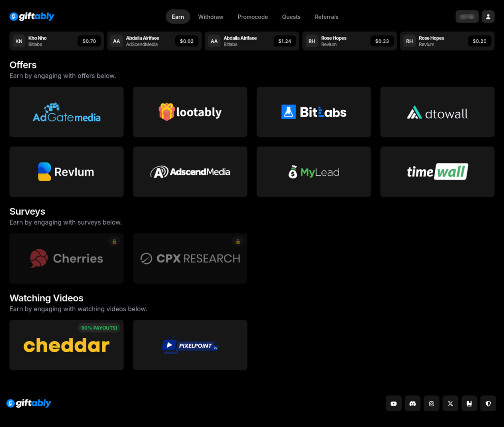Open the AdscendMedia offer wall
504x427 pixels.
point(190,172)
